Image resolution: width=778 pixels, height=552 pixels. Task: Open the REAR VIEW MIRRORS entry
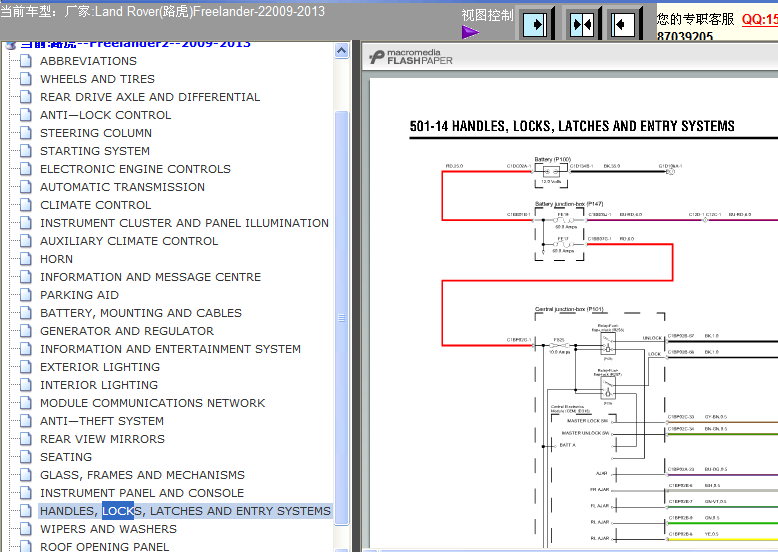pos(102,439)
